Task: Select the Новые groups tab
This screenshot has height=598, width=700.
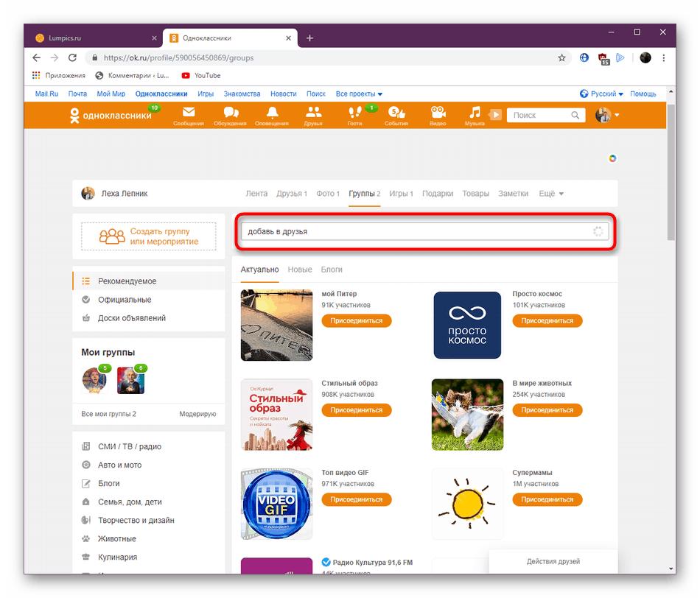Action: (x=300, y=270)
